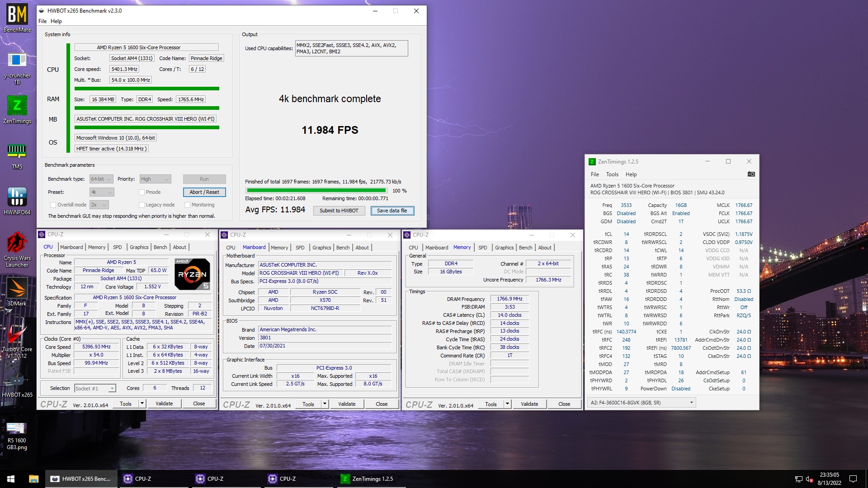Switch to the SPD tab in first CPU-Z window
Screen dimensions: 868x488
tap(118, 247)
